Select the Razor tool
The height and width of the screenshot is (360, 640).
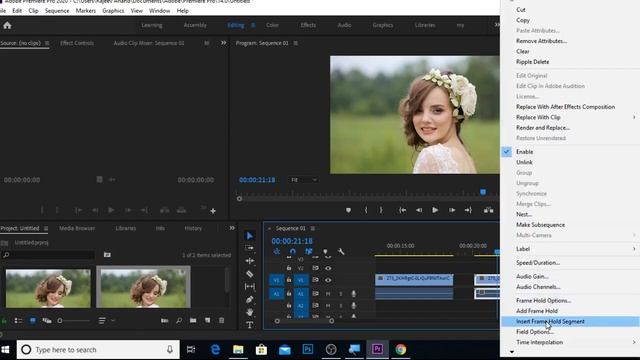249,274
